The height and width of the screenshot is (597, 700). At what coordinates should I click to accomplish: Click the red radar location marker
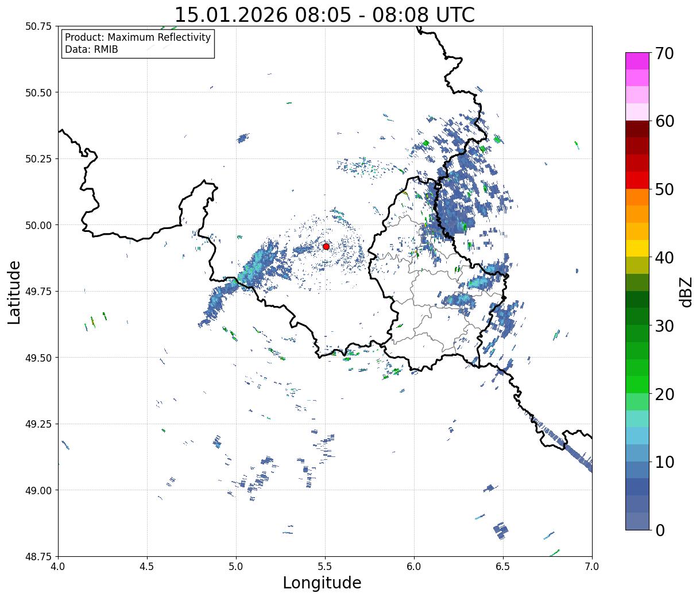(326, 246)
